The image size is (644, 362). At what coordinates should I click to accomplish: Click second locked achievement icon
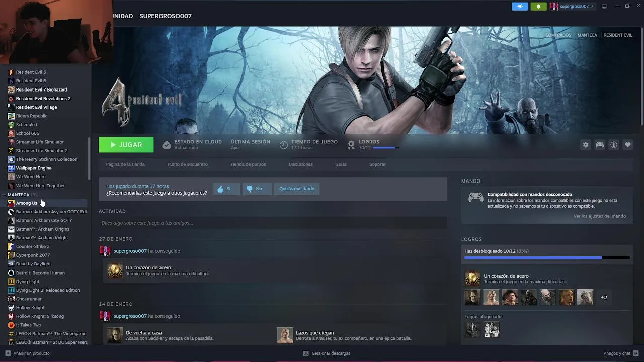coord(492,330)
